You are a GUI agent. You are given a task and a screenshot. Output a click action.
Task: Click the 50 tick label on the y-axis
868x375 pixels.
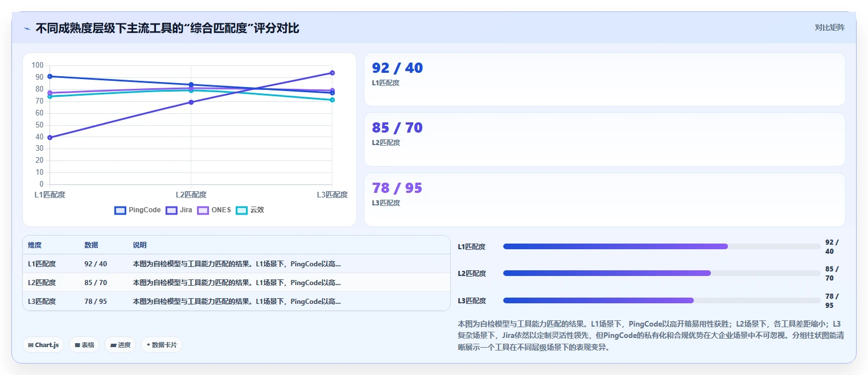39,125
